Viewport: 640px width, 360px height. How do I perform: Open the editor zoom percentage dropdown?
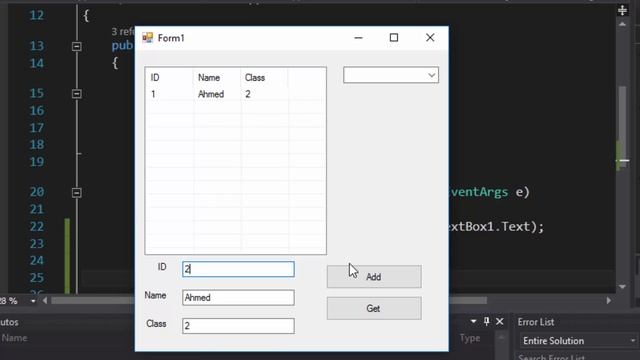coord(33,301)
